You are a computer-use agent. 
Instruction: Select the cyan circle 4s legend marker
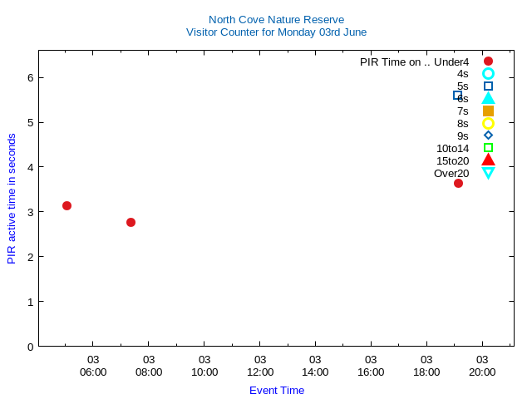[x=488, y=74]
